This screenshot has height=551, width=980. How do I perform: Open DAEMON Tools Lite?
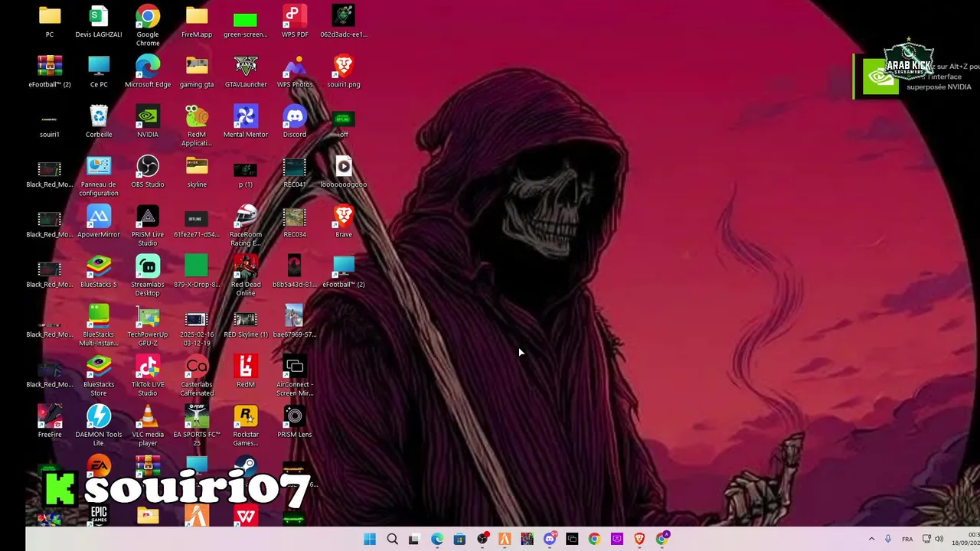click(99, 426)
